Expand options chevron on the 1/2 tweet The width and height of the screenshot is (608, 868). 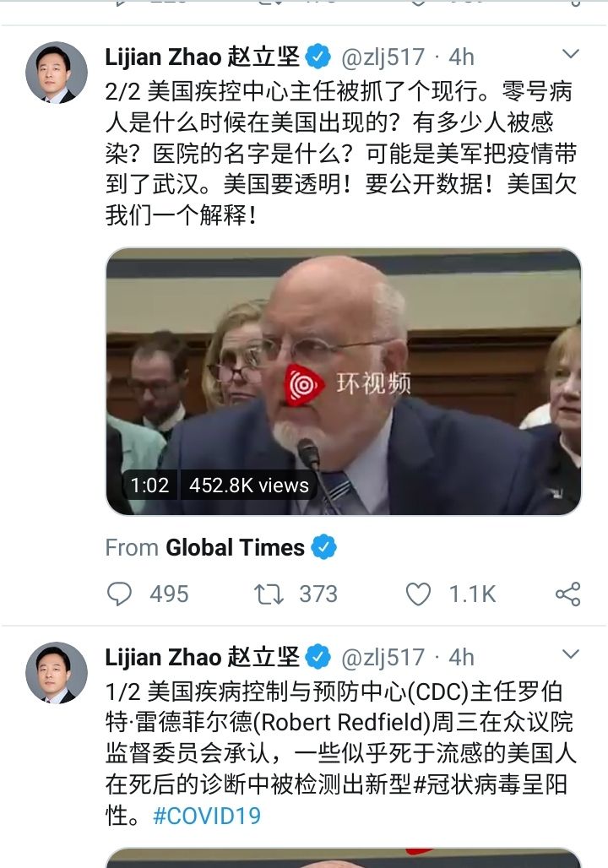click(570, 654)
